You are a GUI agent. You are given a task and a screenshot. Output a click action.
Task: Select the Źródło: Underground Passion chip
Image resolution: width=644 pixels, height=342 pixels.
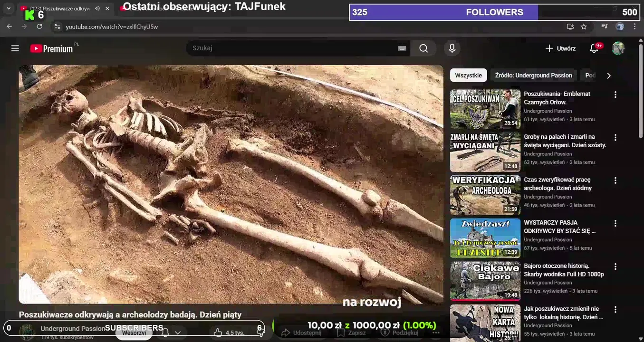click(533, 75)
